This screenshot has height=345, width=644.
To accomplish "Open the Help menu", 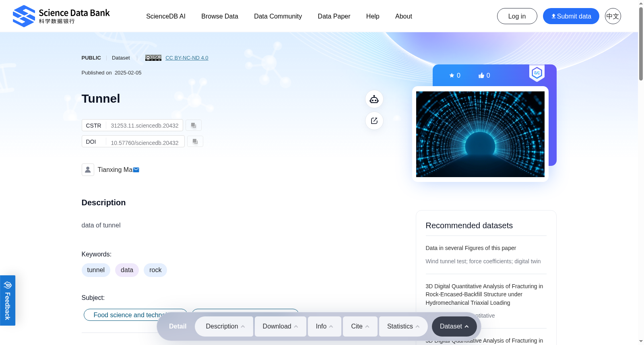I will 373,16.
